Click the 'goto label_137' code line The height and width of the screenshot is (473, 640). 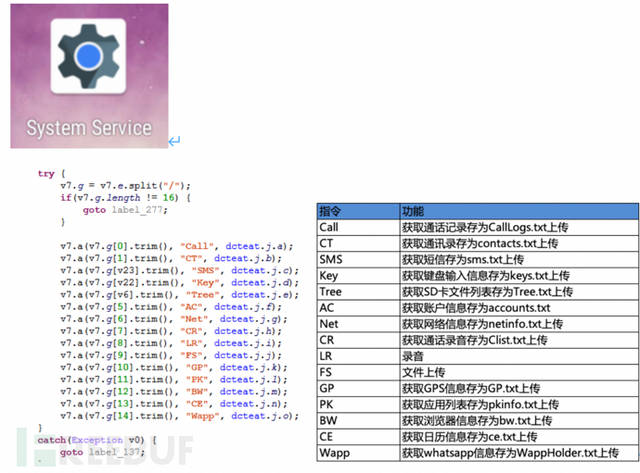pos(102,452)
